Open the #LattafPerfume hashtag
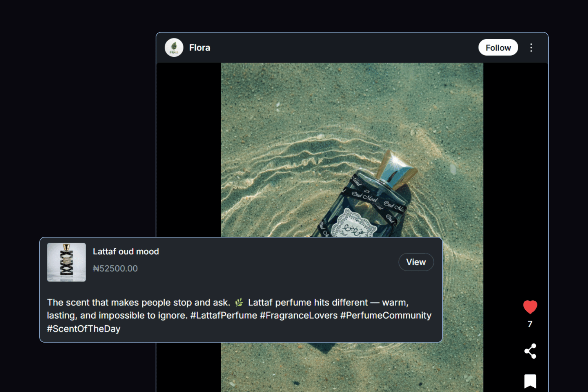Image resolution: width=588 pixels, height=392 pixels. pos(223,316)
